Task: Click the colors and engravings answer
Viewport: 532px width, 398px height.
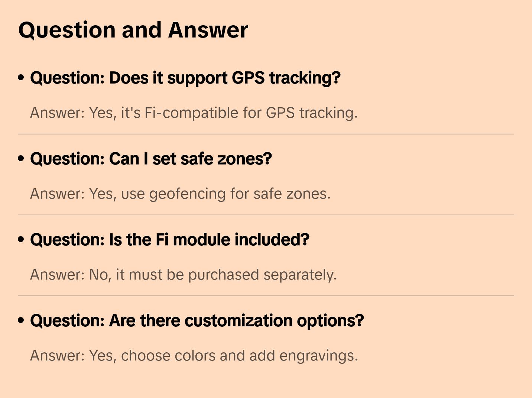Action: tap(194, 356)
